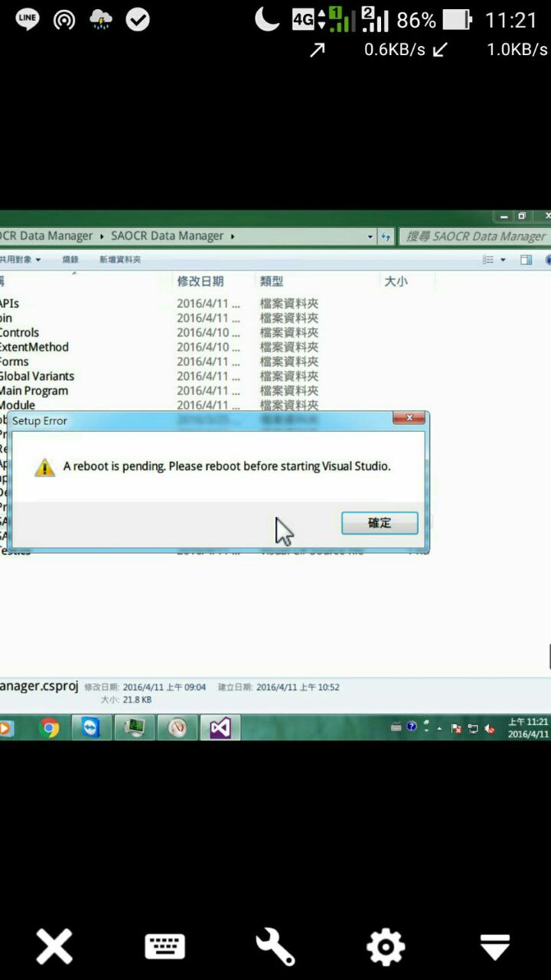The width and height of the screenshot is (551, 980).
Task: Select the Global Variants folder
Action: tap(37, 376)
